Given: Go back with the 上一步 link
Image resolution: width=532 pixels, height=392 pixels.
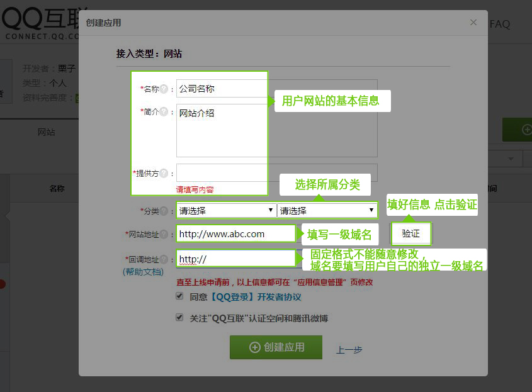Looking at the screenshot, I should tap(349, 350).
